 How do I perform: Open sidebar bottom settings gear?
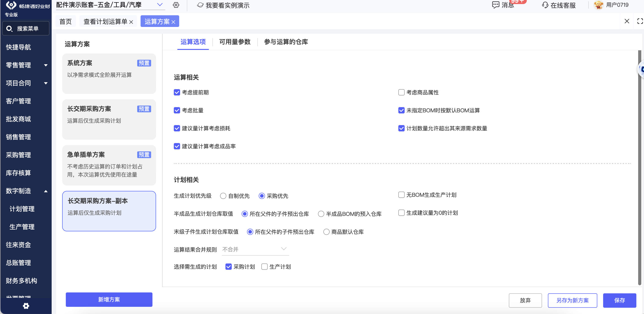coord(26,306)
